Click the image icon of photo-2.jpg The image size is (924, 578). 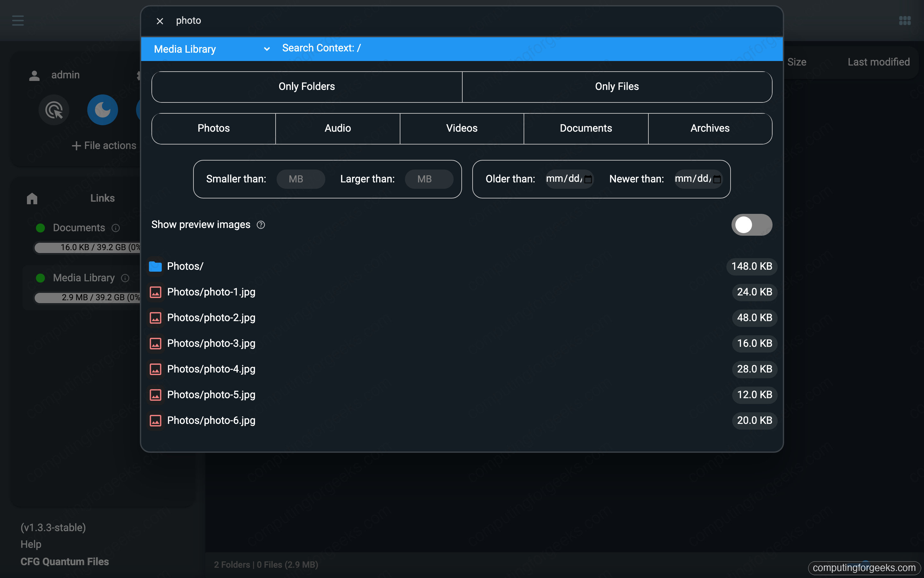click(x=155, y=318)
